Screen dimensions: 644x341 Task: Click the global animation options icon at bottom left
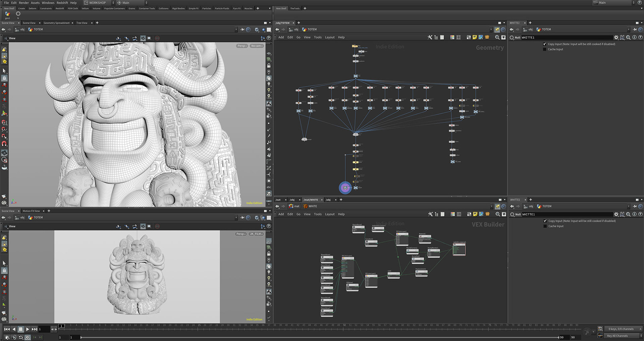pyautogui.click(x=7, y=338)
